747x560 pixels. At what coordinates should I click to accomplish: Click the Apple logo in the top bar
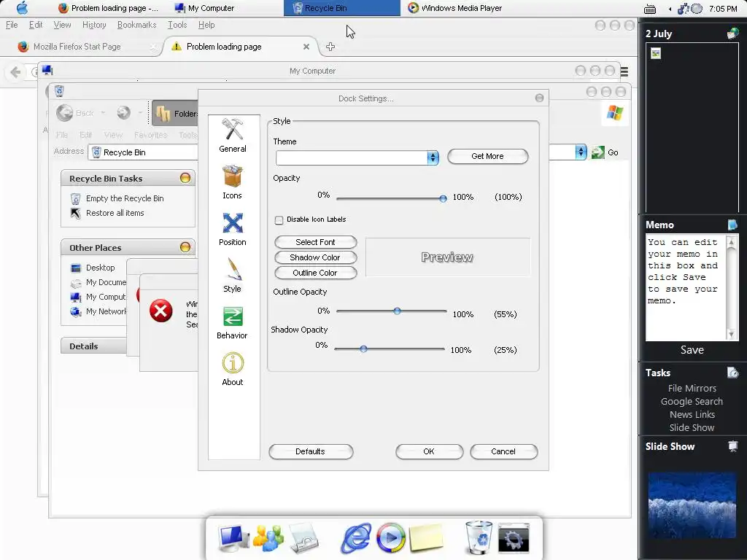22,7
